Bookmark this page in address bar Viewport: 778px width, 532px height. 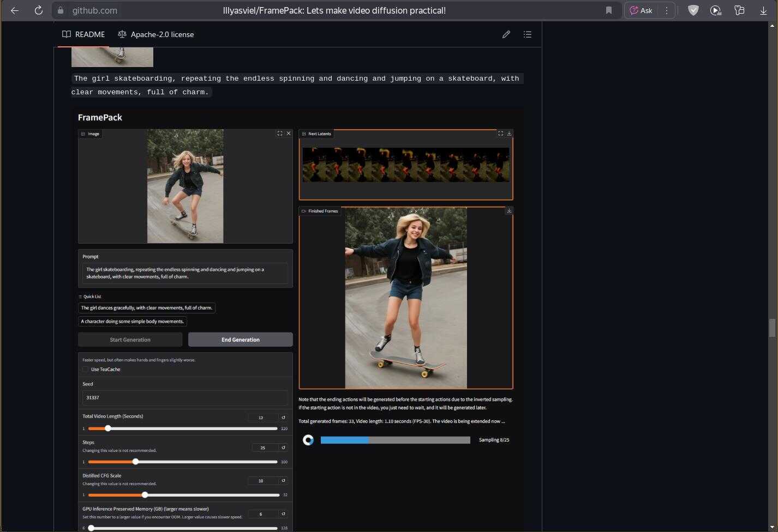609,10
